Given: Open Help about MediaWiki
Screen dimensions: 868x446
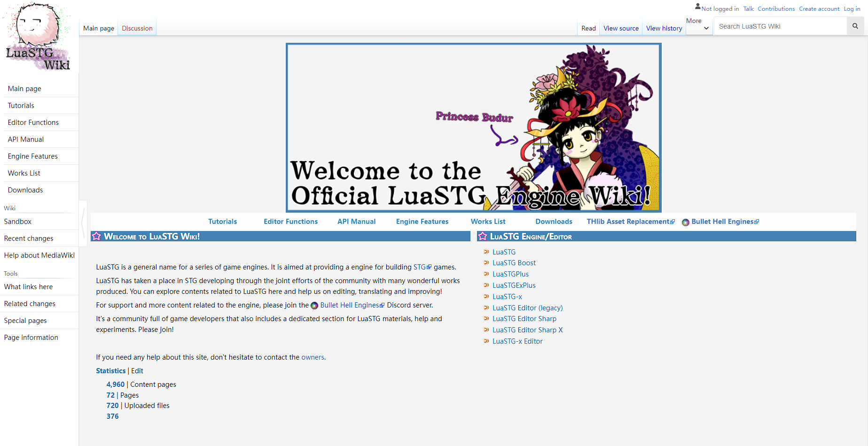Looking at the screenshot, I should pyautogui.click(x=39, y=255).
